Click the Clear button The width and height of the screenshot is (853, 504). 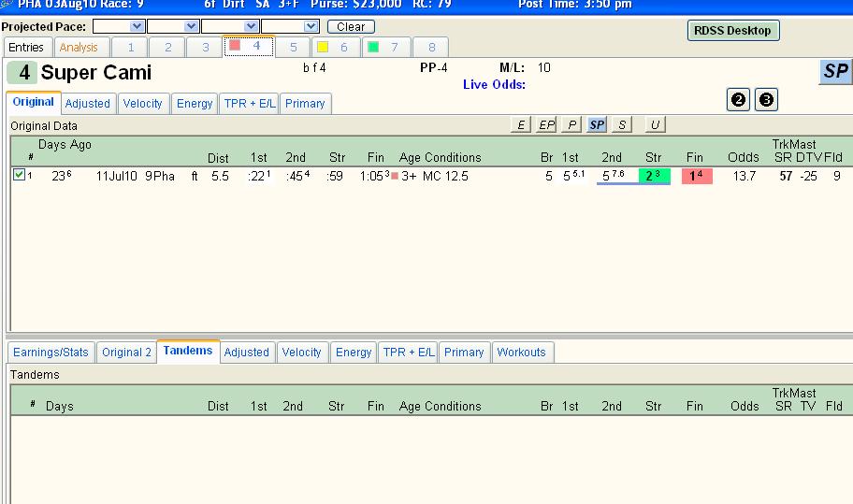pyautogui.click(x=351, y=26)
